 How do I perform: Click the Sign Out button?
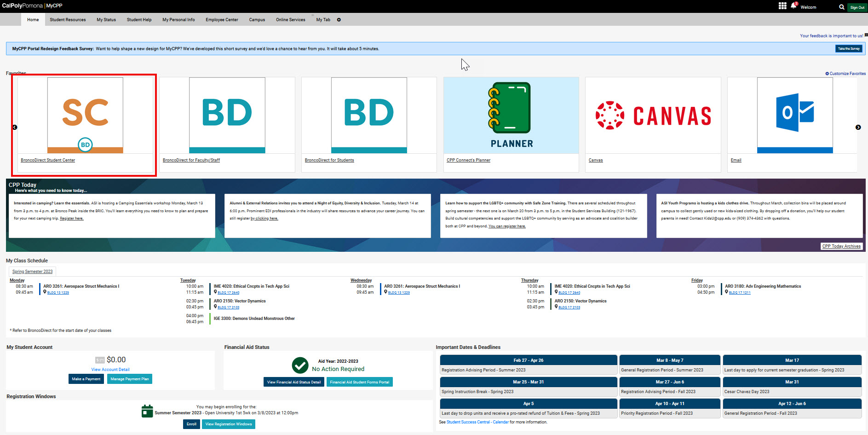pyautogui.click(x=857, y=7)
